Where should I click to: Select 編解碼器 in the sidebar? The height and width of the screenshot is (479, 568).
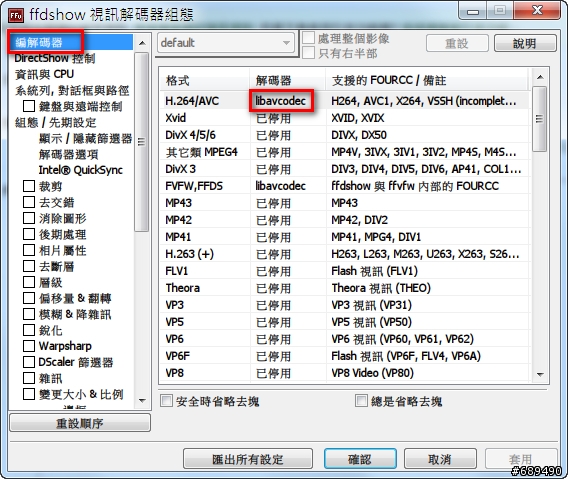pyautogui.click(x=39, y=42)
